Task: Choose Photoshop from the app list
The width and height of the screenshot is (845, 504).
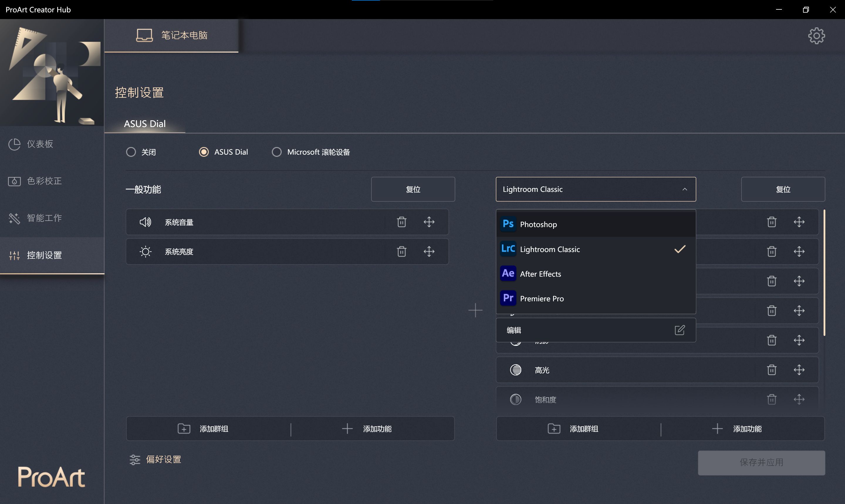Action: click(538, 224)
